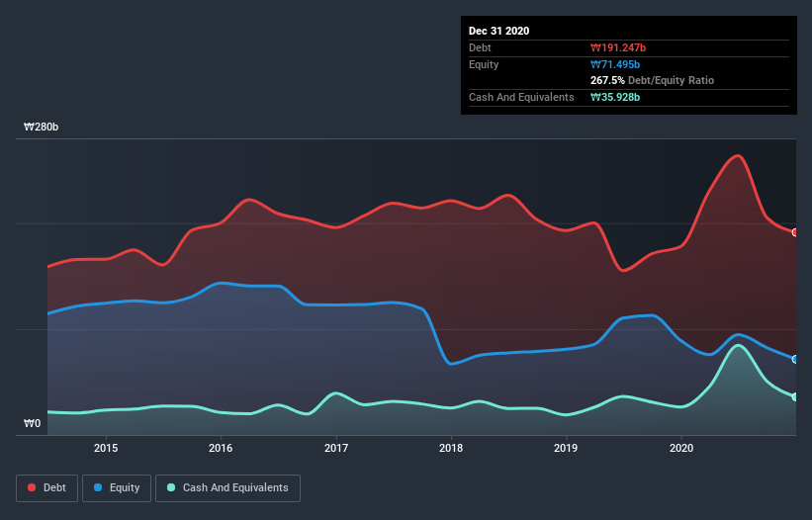Click the Cash And Equivalents tooltip label
Image resolution: width=812 pixels, height=520 pixels.
click(521, 97)
